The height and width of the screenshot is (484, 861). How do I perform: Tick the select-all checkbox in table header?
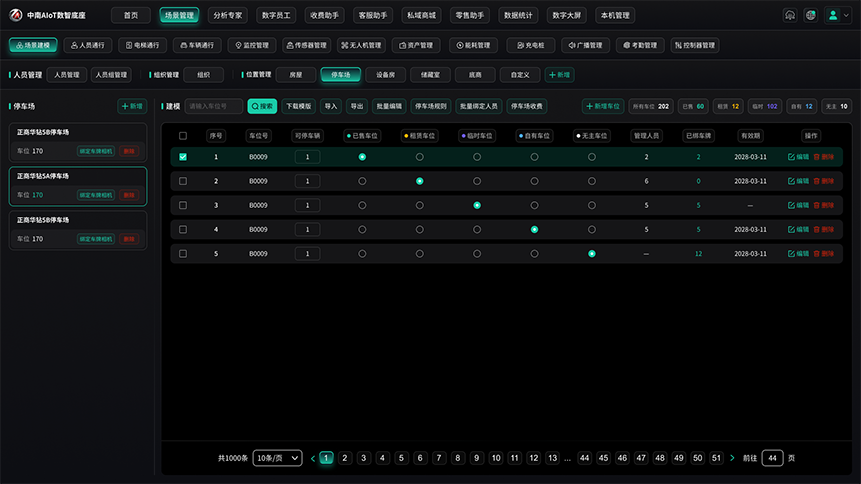pos(183,136)
